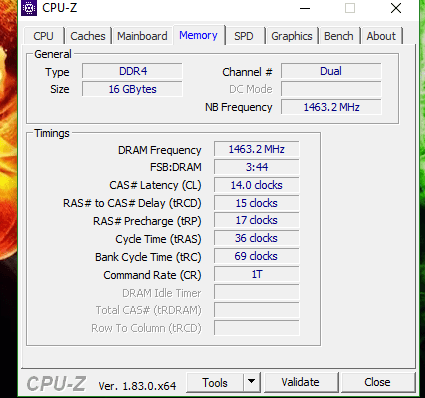
Task: Click the NB Frequency label
Action: pyautogui.click(x=239, y=107)
